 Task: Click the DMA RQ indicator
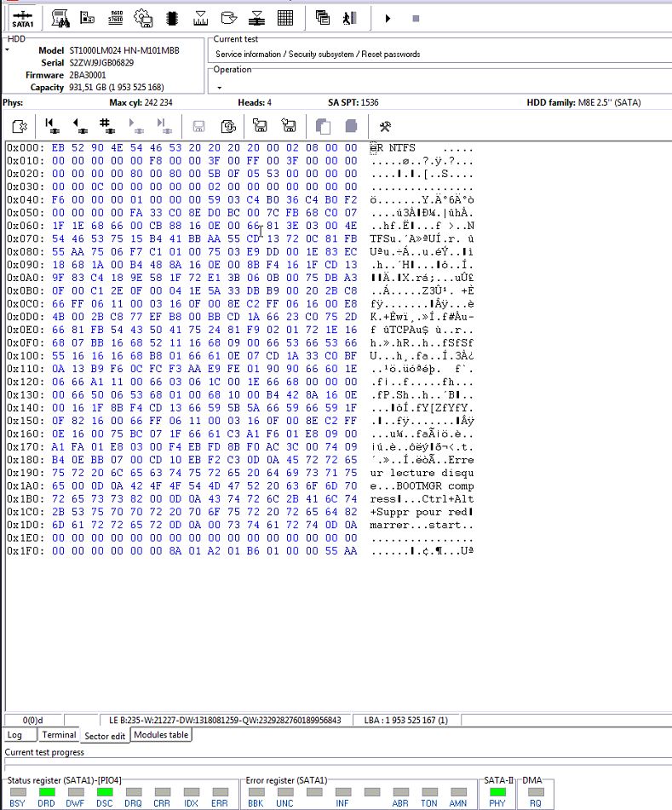point(536,792)
